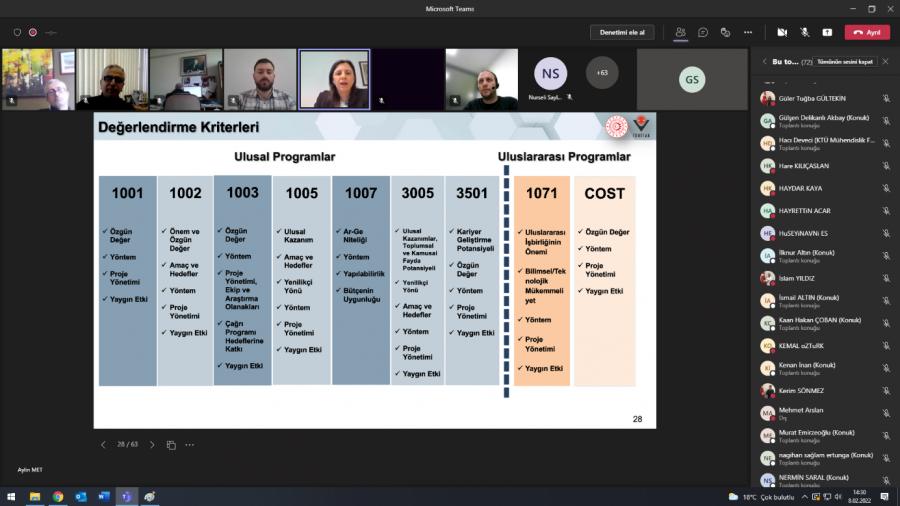Screen dimensions: 900x506
Task: Open slide grid view icon
Action: pyautogui.click(x=171, y=445)
